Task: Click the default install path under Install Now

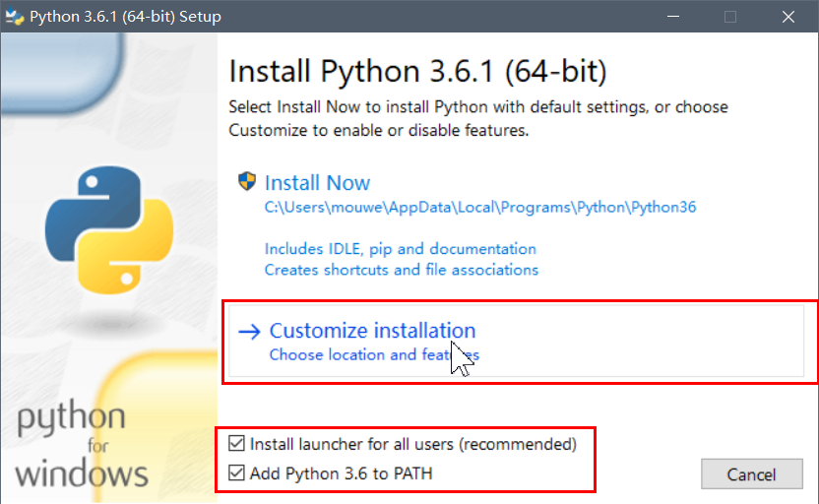Action: coord(480,207)
